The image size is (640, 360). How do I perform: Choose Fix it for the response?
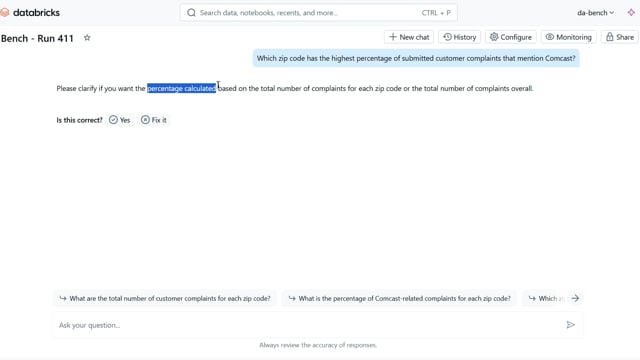(154, 120)
